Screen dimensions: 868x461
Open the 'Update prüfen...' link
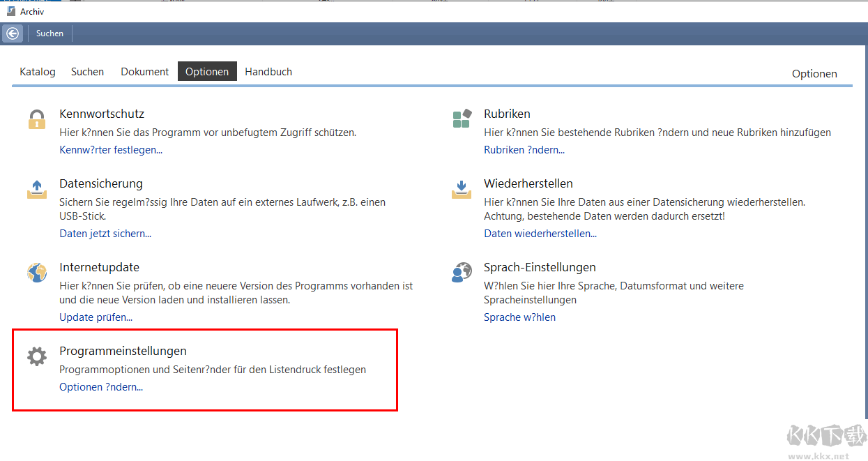coord(96,317)
